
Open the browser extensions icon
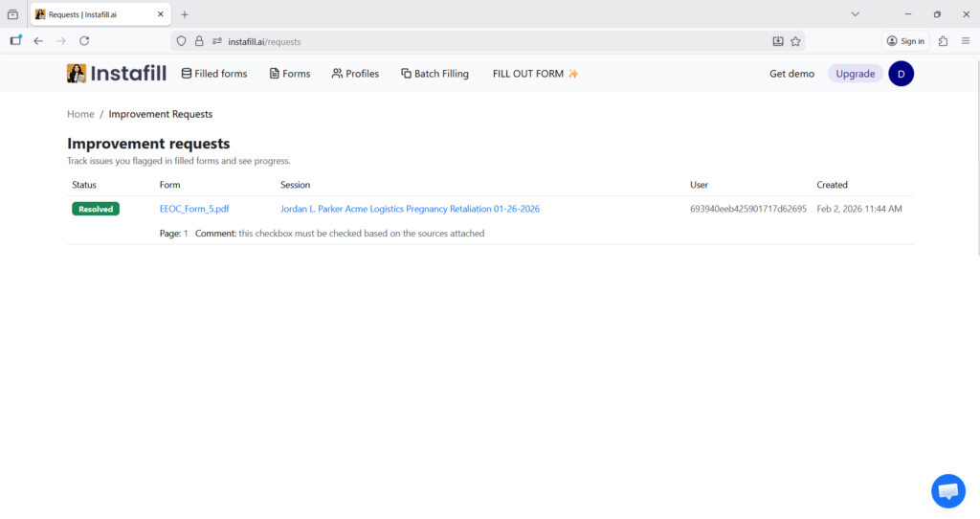944,41
